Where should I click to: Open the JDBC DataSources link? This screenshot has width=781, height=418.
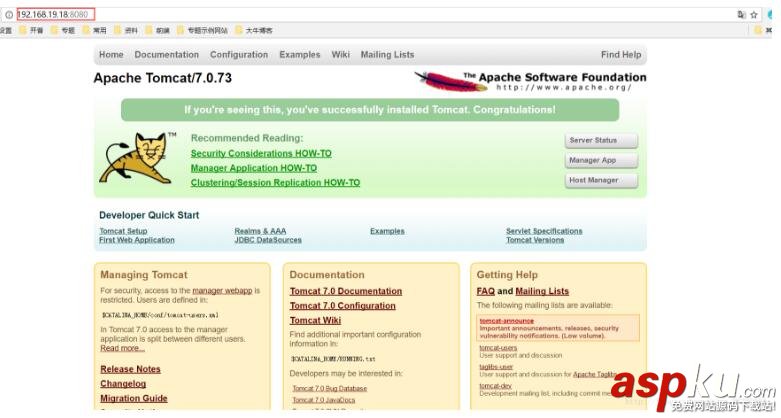click(268, 240)
